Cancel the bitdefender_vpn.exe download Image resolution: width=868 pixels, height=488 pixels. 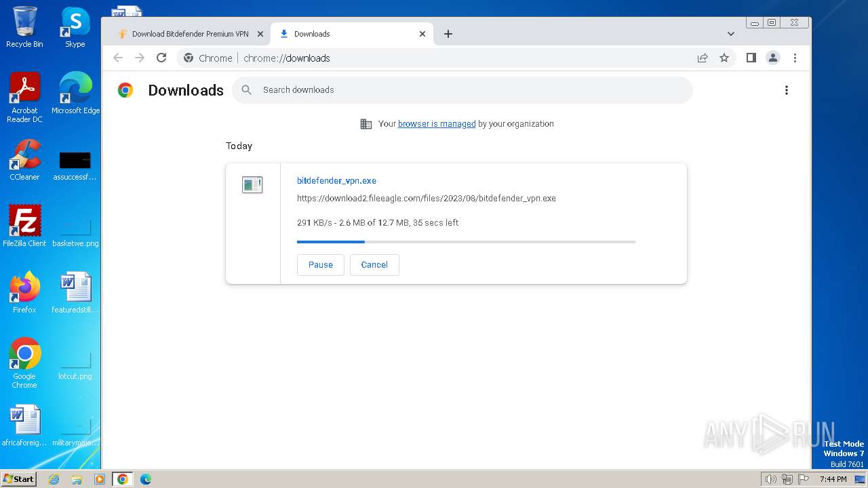point(374,265)
